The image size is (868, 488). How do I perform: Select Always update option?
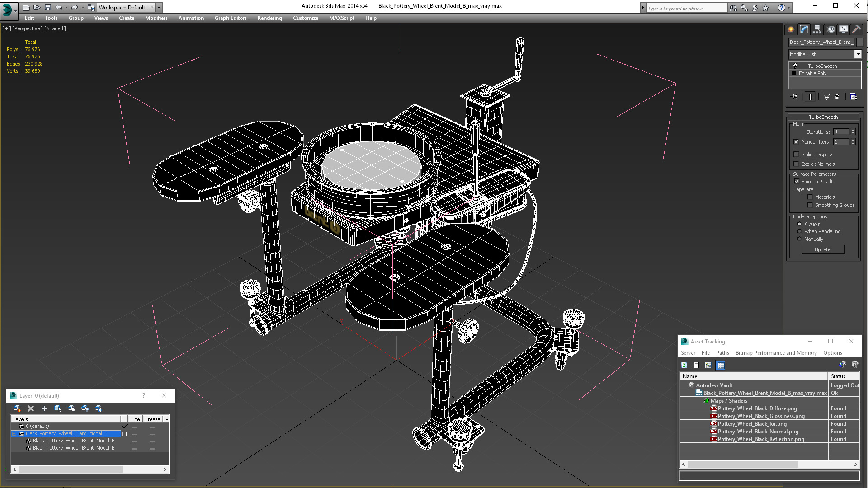(799, 224)
